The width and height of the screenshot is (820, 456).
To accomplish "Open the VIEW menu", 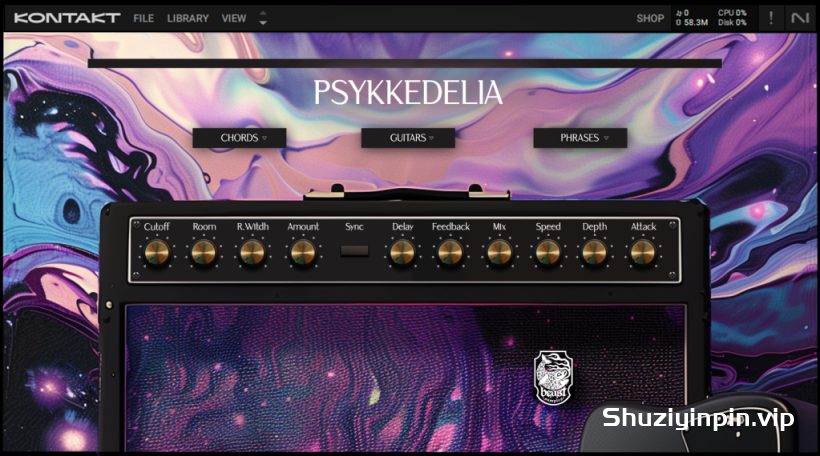I will [x=234, y=18].
